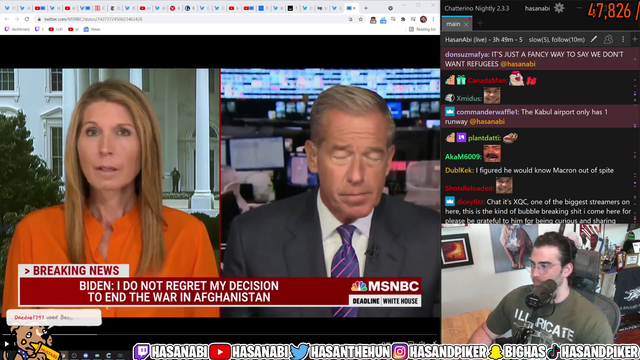The height and width of the screenshot is (360, 640).
Task: Click the slow(5), follow(10m) mode label
Action: click(557, 40)
